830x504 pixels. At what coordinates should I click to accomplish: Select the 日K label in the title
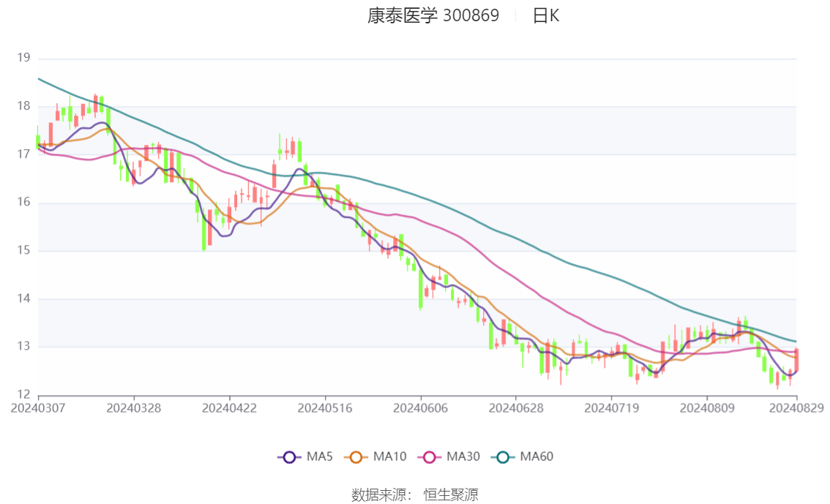pyautogui.click(x=545, y=15)
